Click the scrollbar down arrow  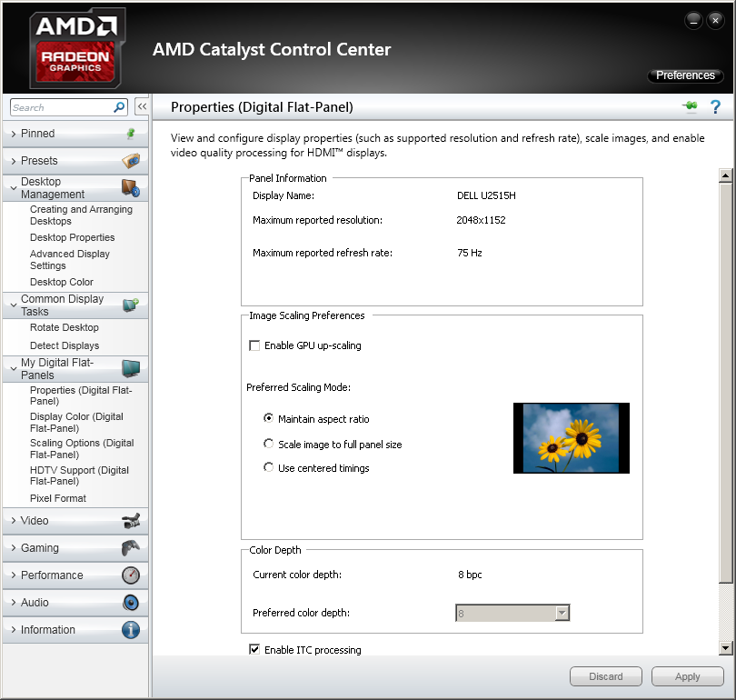coord(725,648)
